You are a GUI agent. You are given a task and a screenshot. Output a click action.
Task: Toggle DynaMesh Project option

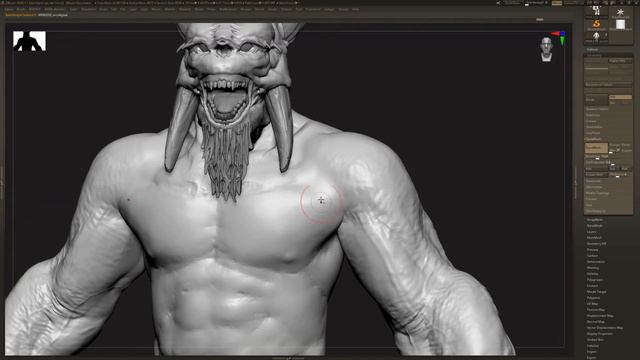click(x=627, y=151)
